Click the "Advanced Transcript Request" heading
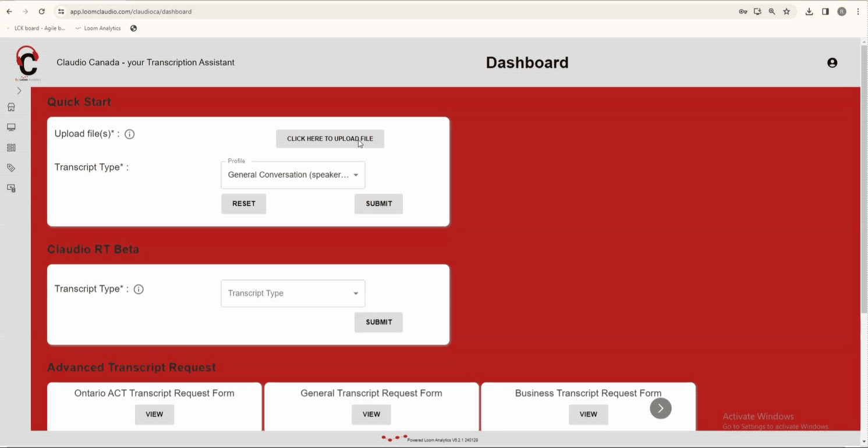This screenshot has height=448, width=868. (x=132, y=368)
